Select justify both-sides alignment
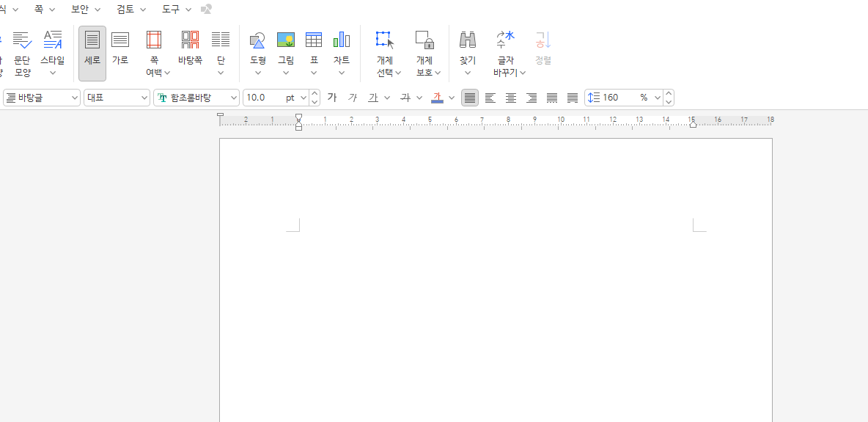This screenshot has width=868, height=422. pyautogui.click(x=470, y=98)
